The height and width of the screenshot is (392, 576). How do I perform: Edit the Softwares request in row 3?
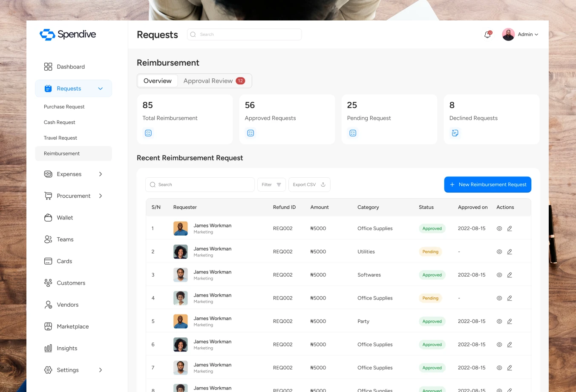coord(510,275)
